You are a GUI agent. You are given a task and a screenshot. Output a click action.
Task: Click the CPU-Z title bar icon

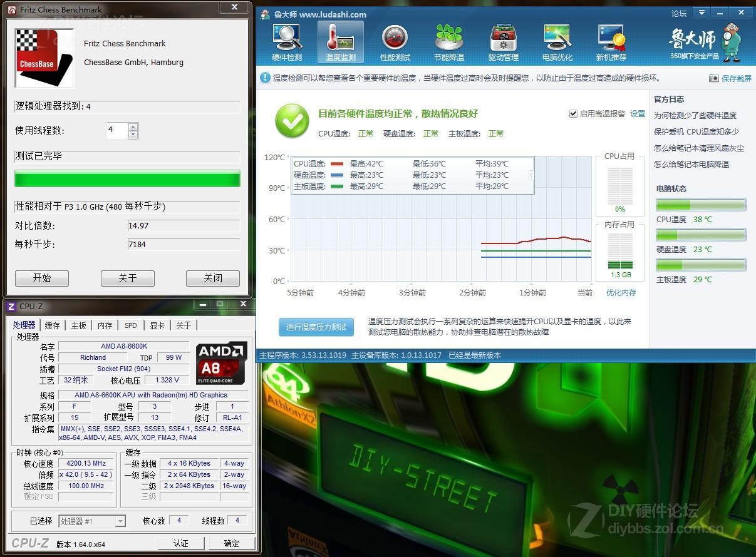tap(11, 306)
